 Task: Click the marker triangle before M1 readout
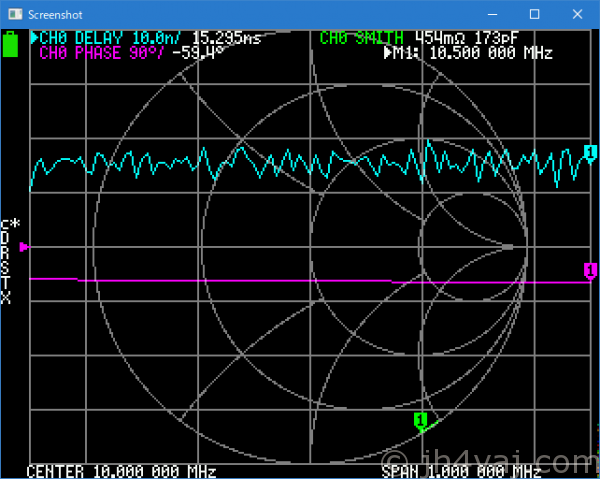(389, 52)
